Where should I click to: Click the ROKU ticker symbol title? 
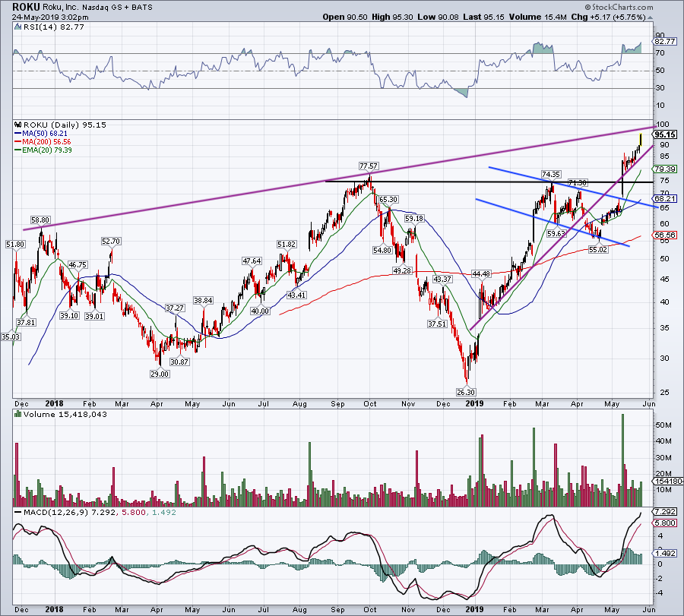pyautogui.click(x=26, y=7)
